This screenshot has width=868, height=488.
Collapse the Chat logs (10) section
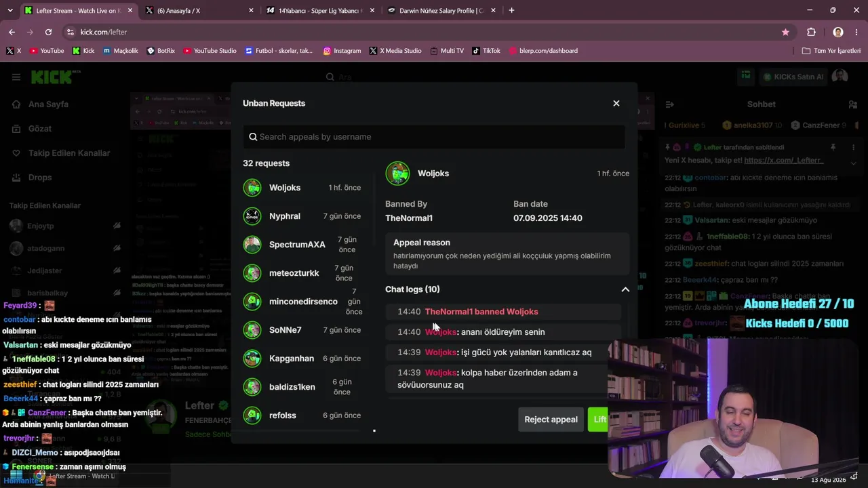point(625,289)
